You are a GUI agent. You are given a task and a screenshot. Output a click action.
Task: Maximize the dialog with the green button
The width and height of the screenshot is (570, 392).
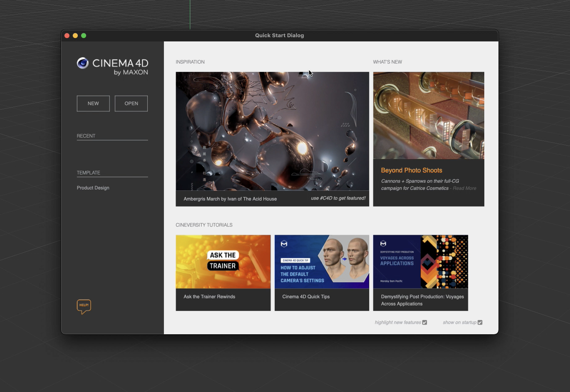84,36
